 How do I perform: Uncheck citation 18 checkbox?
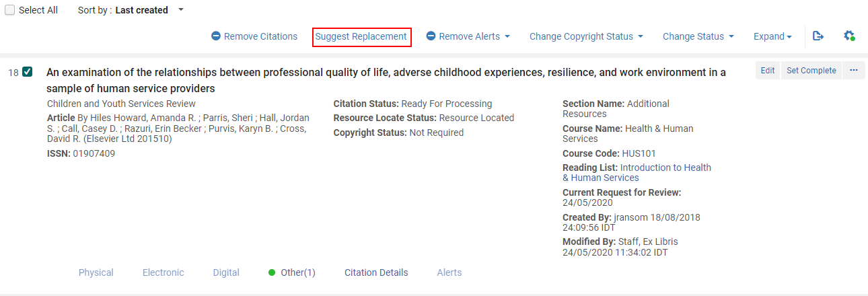28,72
